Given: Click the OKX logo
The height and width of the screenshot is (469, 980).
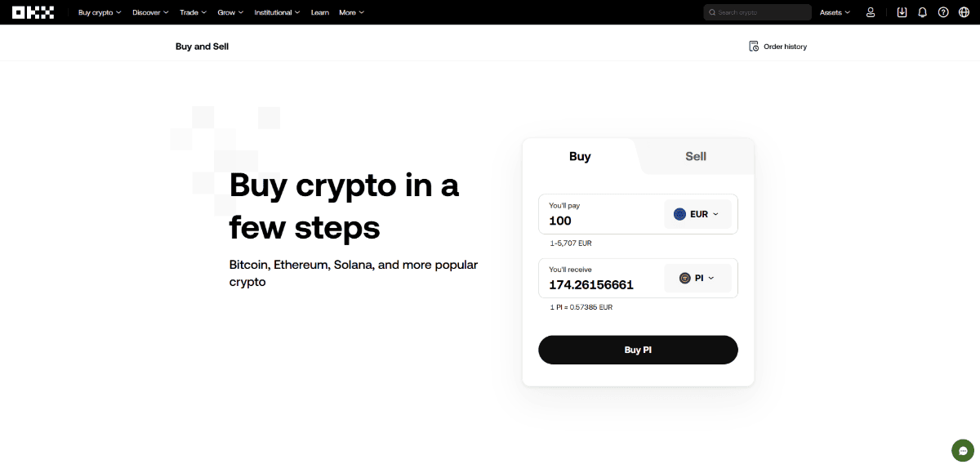Looking at the screenshot, I should click(34, 12).
